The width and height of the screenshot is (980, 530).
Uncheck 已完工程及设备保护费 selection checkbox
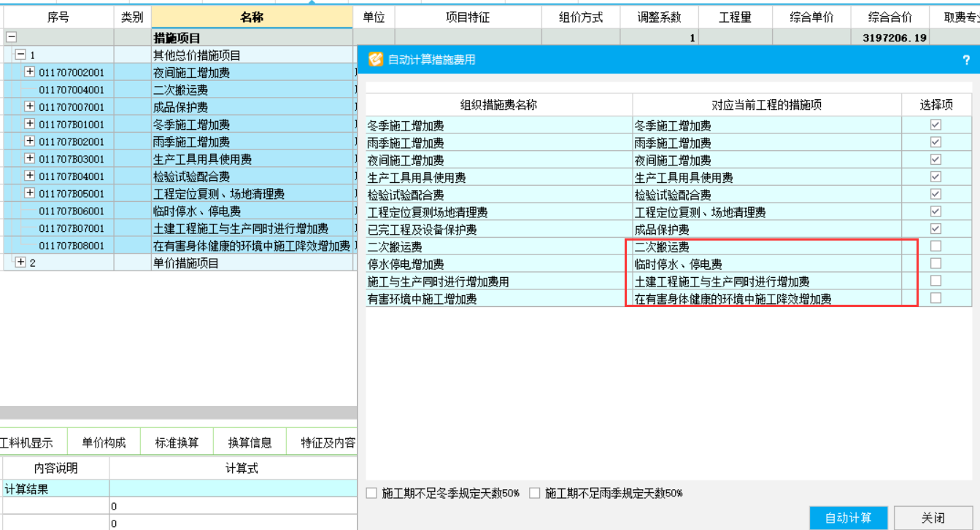(935, 229)
